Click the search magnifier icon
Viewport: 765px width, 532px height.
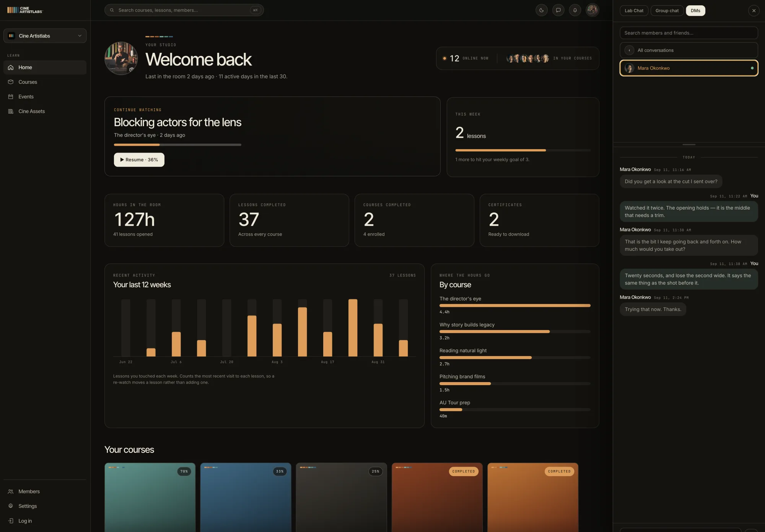click(x=112, y=10)
